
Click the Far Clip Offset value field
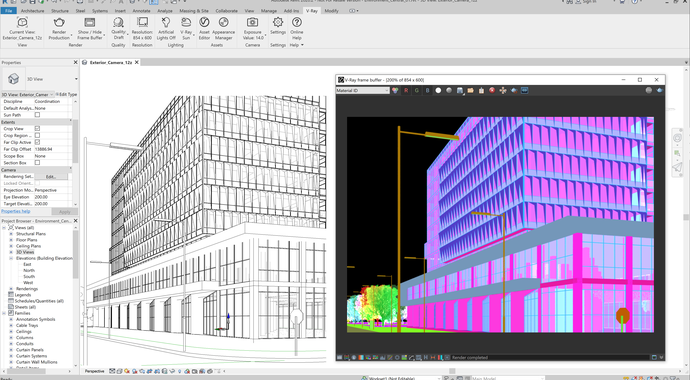click(x=52, y=149)
